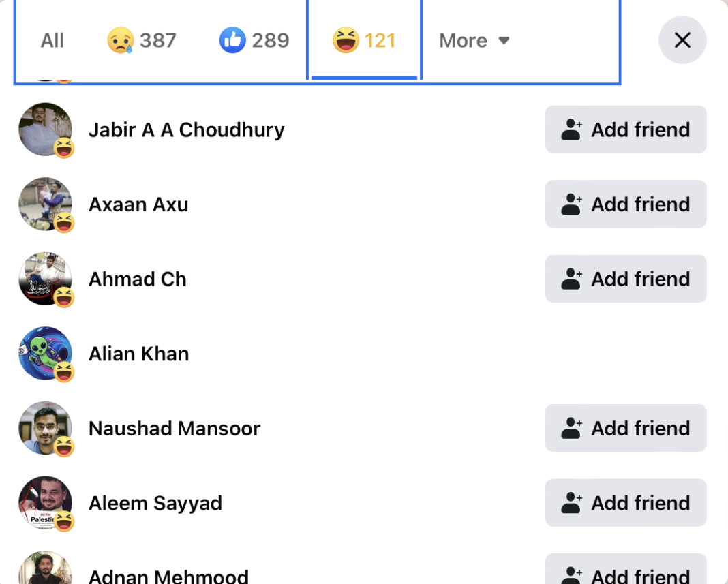Image resolution: width=728 pixels, height=584 pixels.
Task: Add Naushad Mansoor as friend
Action: pyautogui.click(x=625, y=428)
